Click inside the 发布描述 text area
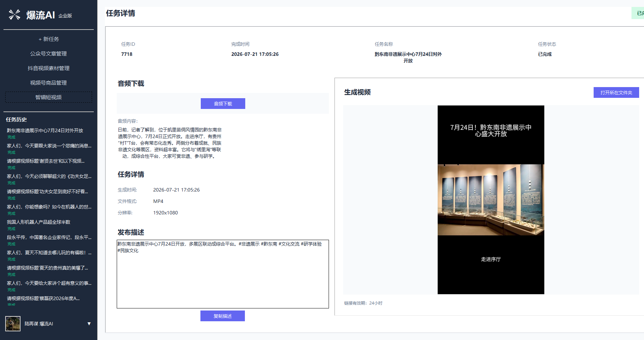The height and width of the screenshot is (340, 644). (223, 274)
